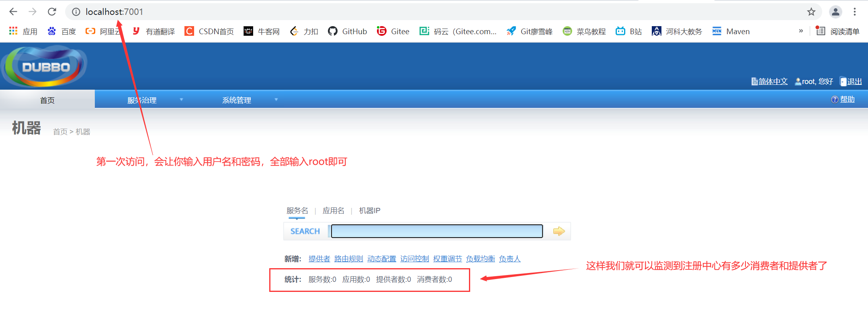Screen dimensions: 868x312
Task: Open the Maven bookmark
Action: click(731, 31)
